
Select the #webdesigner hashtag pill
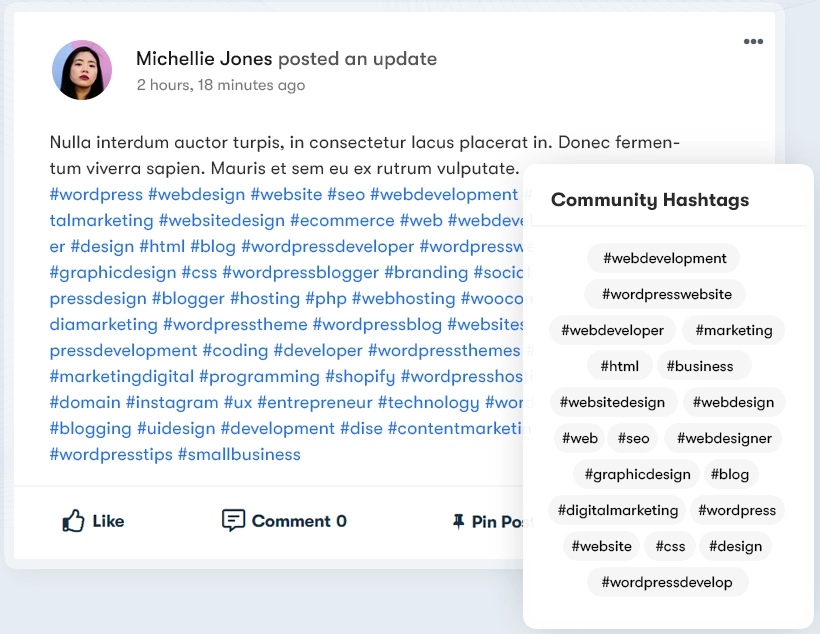point(722,438)
